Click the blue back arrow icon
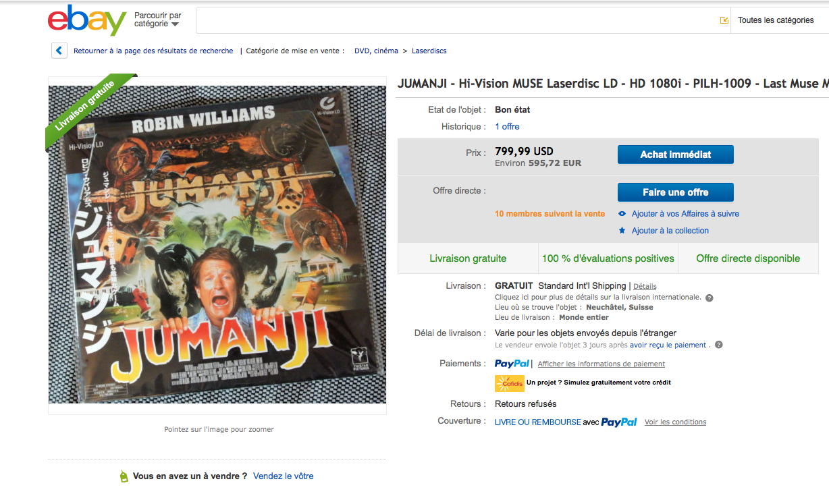The image size is (829, 504). coord(59,51)
